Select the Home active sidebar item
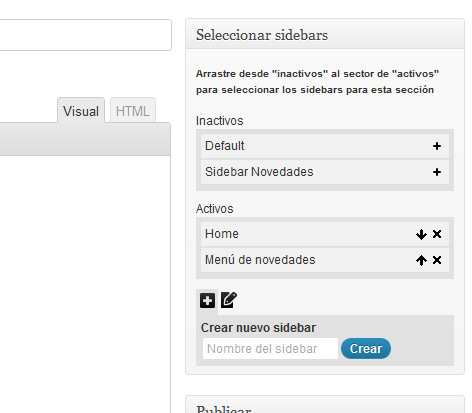 click(x=325, y=234)
